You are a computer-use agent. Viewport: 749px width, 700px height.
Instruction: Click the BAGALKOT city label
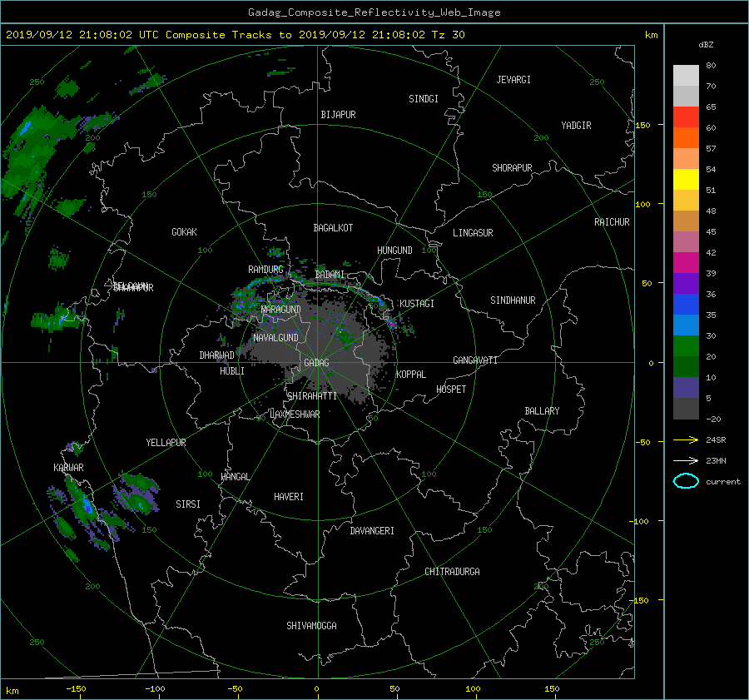pos(333,228)
